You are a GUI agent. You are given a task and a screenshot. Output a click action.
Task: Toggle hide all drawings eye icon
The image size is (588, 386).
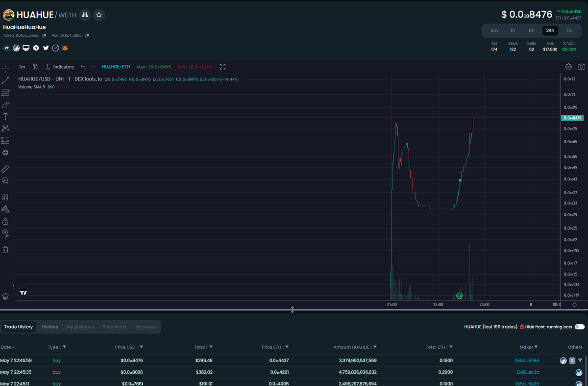(5, 232)
